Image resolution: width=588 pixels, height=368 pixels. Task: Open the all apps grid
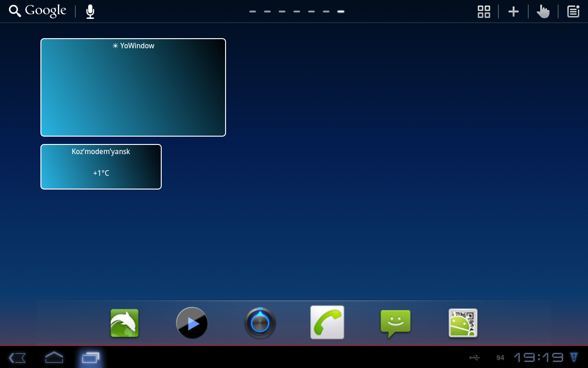click(x=484, y=11)
